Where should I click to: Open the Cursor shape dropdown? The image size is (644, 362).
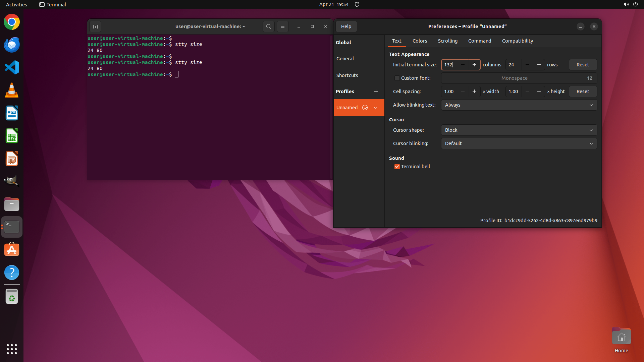[x=519, y=130]
